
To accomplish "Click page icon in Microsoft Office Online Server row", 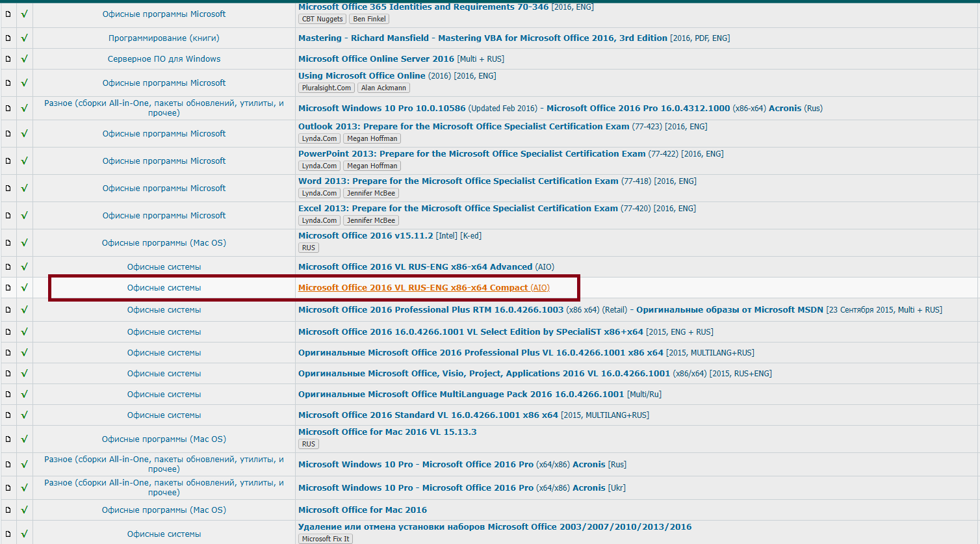I will [8, 58].
